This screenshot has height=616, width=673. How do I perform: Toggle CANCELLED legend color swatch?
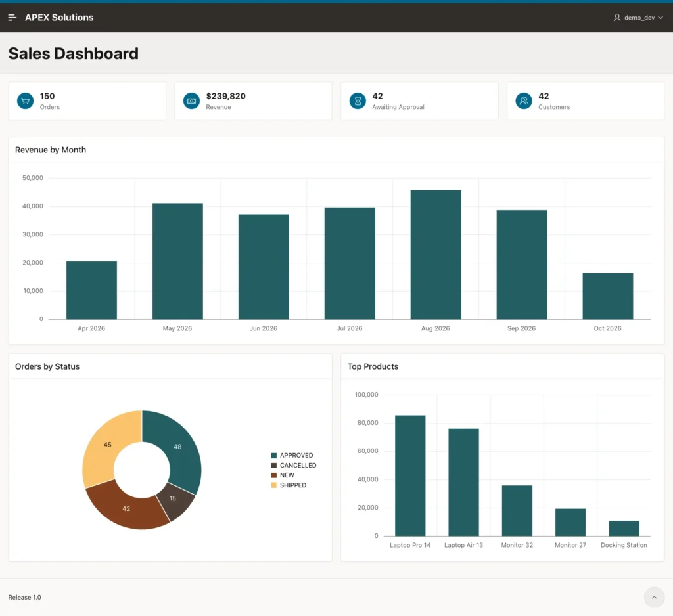coord(274,466)
